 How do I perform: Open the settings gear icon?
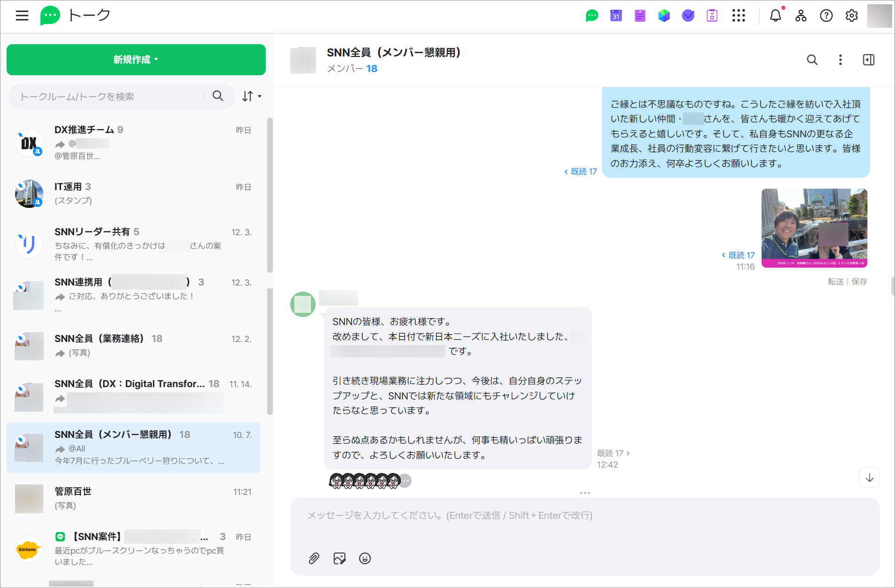[851, 16]
